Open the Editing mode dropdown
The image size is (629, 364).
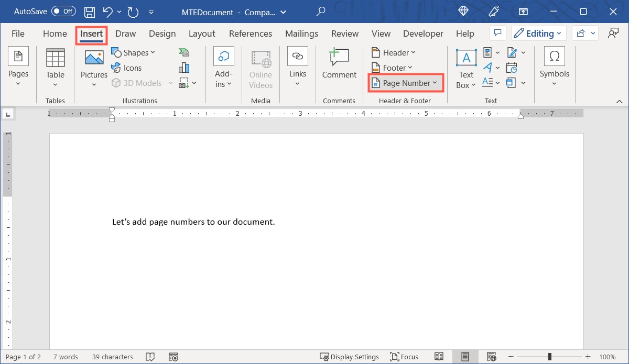pos(539,33)
